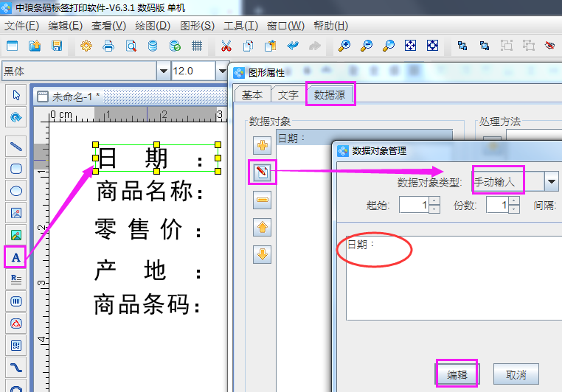Viewport: 562px width, 392px height.
Task: Open document settings gear icon
Action: (86, 46)
